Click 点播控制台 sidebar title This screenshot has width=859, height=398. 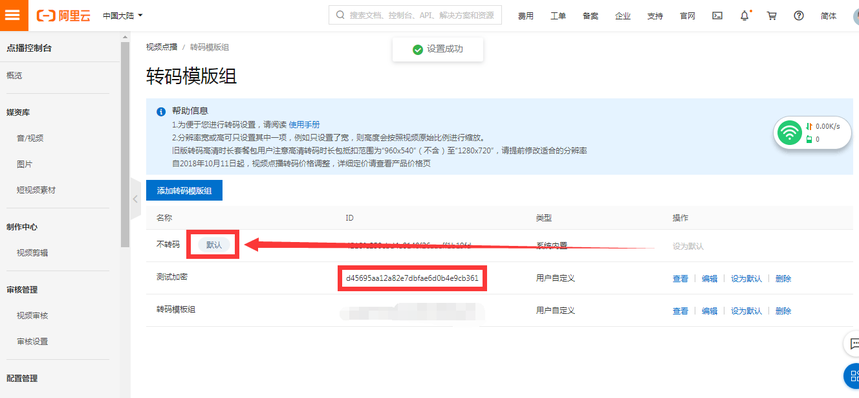tap(29, 48)
